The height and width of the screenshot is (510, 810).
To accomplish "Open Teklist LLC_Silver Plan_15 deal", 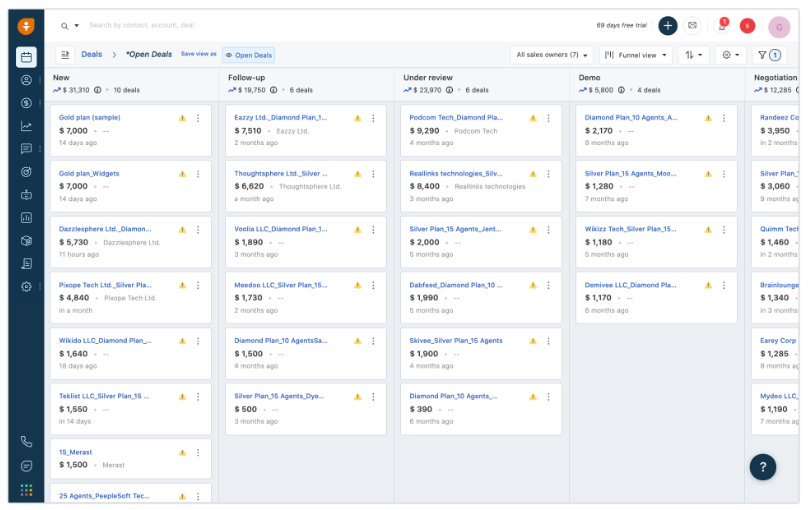I will tap(104, 396).
